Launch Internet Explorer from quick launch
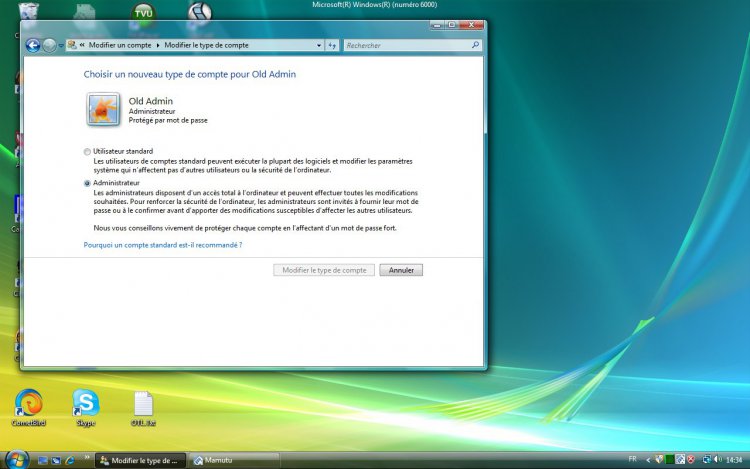750x469 pixels. 70,460
